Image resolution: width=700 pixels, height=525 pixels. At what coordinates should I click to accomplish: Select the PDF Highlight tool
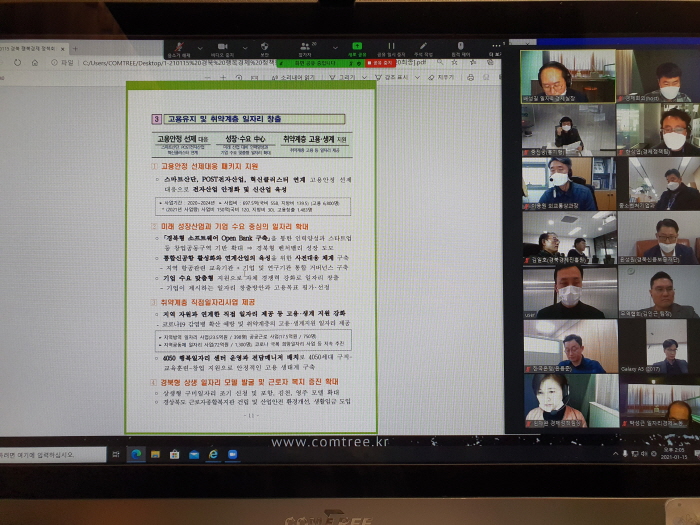(392, 78)
